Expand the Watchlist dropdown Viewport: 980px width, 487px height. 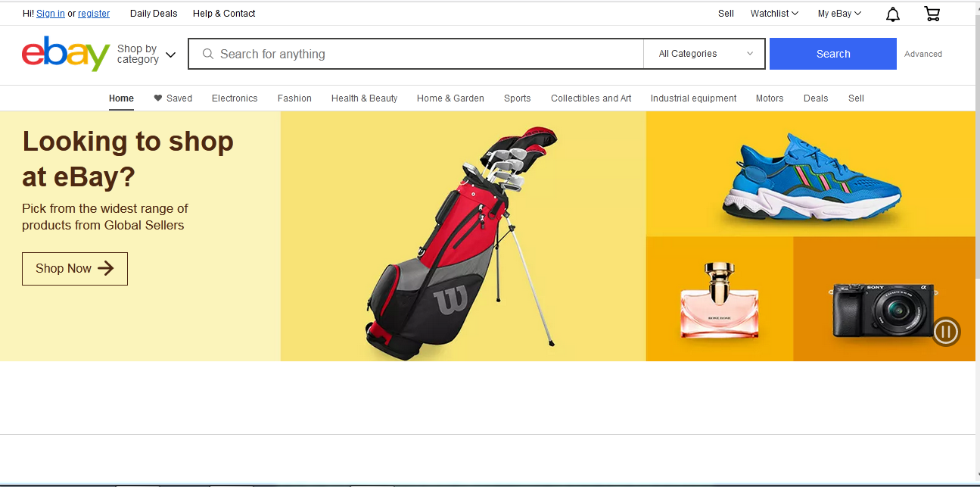[774, 14]
